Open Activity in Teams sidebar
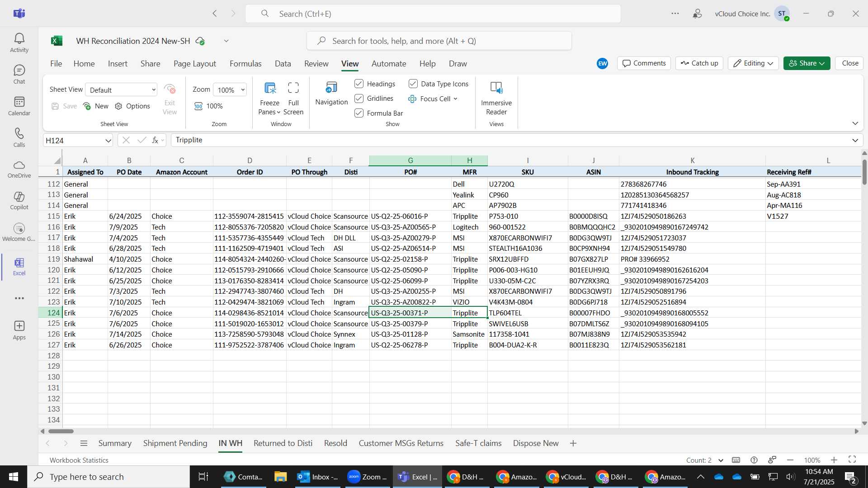The height and width of the screenshot is (488, 868). (19, 43)
